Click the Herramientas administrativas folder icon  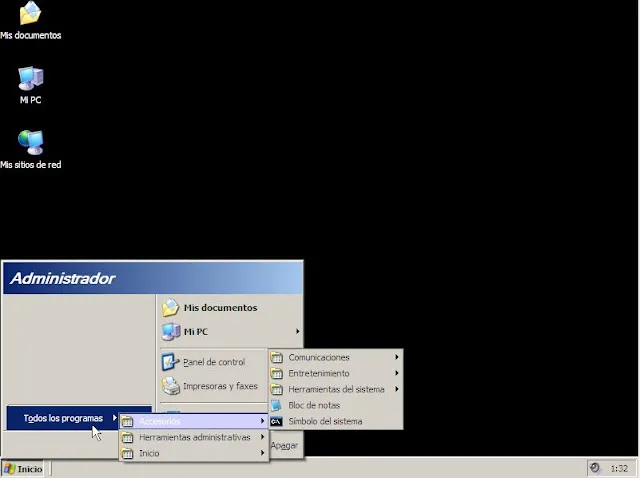(127, 437)
